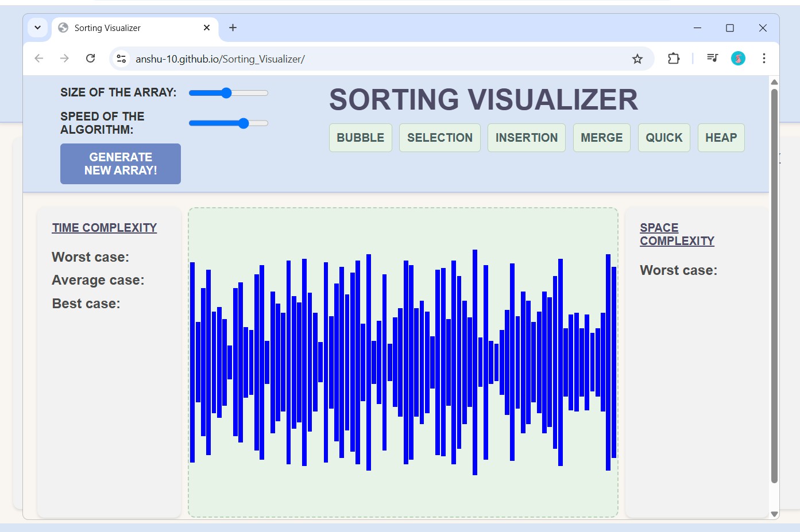Image resolution: width=800 pixels, height=532 pixels.
Task: Click the 'Average case:' label
Action: coord(98,280)
